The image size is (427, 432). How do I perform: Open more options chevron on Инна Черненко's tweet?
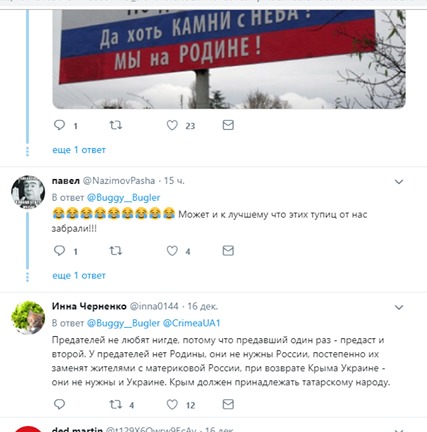pos(399,307)
